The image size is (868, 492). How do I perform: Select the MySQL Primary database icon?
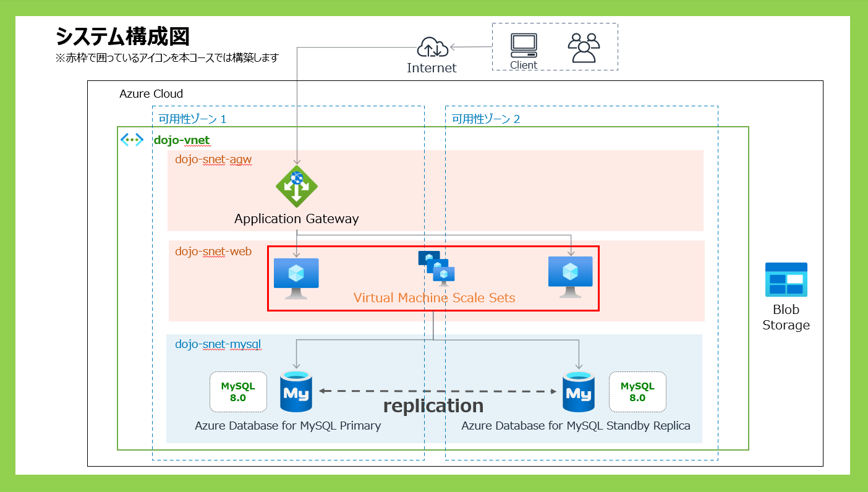click(x=296, y=391)
